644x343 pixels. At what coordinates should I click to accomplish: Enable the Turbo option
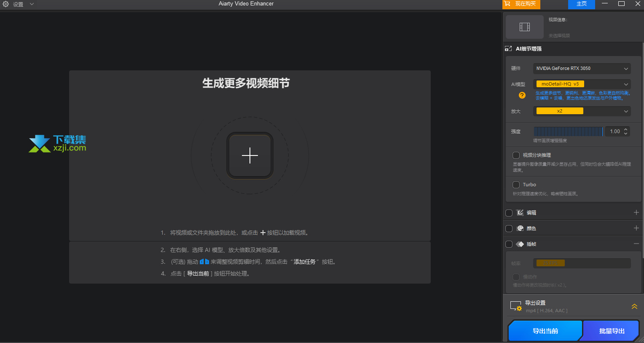click(x=516, y=185)
